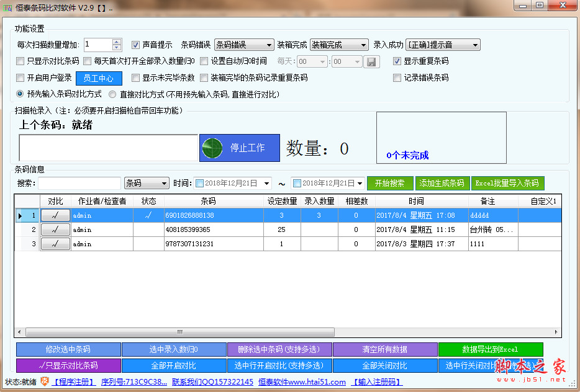Select 直接对比方式 radio button
Screen dimensions: 580x392
pyautogui.click(x=112, y=94)
